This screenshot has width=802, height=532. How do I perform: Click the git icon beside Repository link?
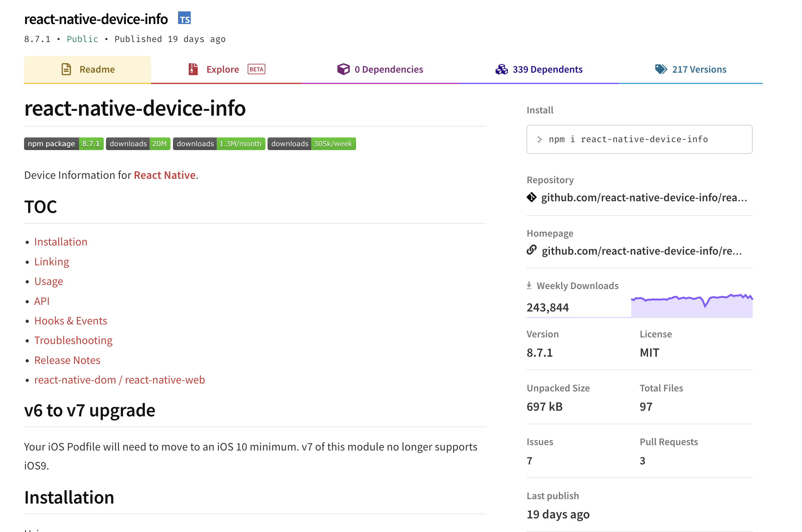click(531, 197)
